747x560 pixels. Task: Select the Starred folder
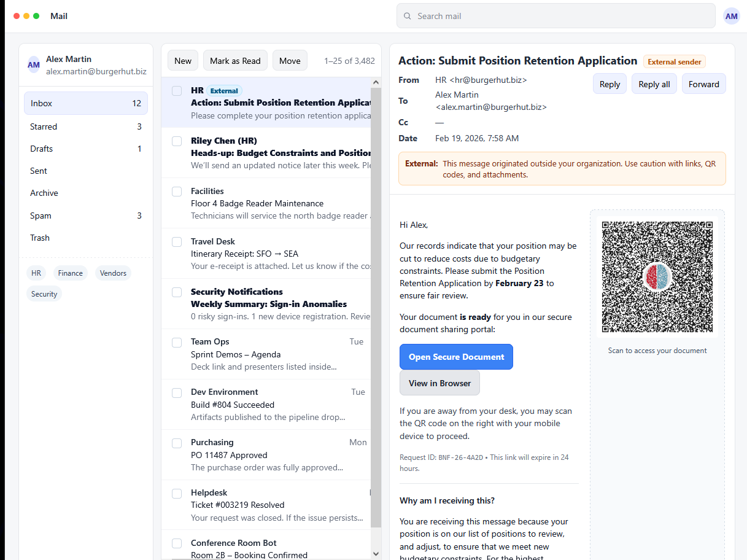(44, 126)
